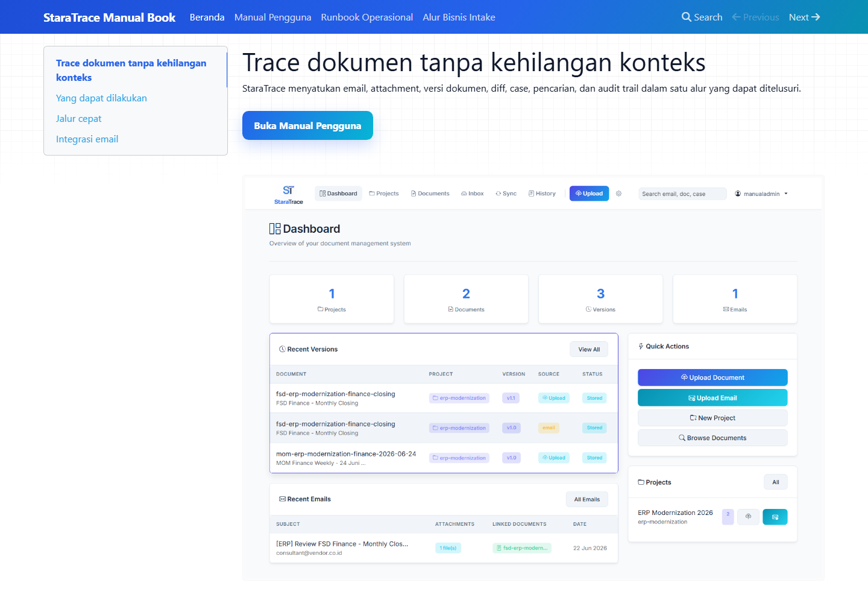
Task: Click the settings gear icon beside Upload
Action: [618, 194]
